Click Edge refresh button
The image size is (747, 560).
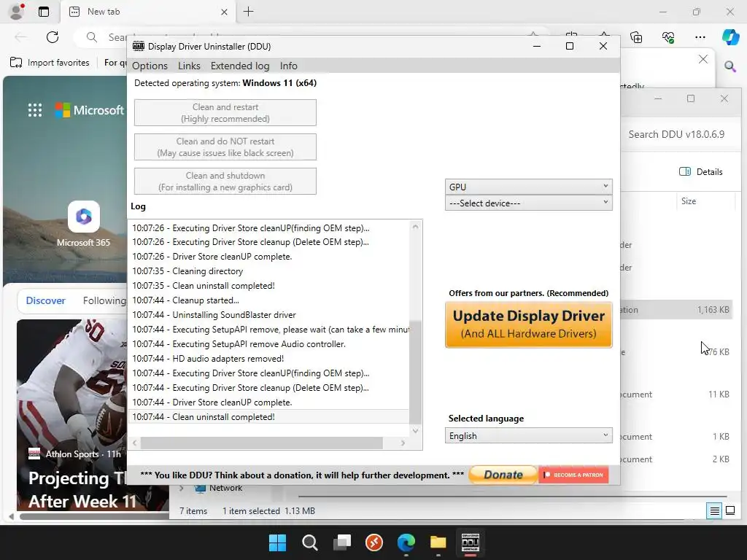(53, 37)
